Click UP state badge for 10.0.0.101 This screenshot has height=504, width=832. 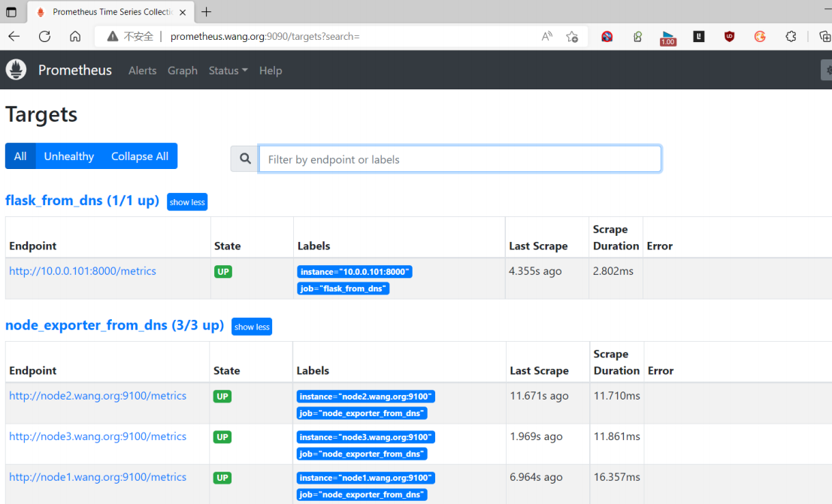(223, 272)
